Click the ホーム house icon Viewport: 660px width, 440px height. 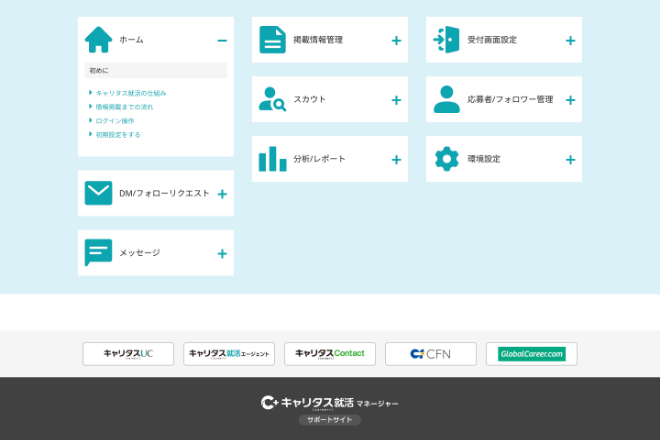pyautogui.click(x=98, y=40)
